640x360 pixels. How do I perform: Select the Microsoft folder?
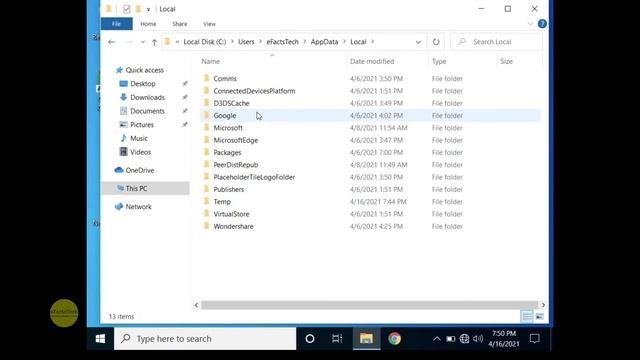(228, 128)
